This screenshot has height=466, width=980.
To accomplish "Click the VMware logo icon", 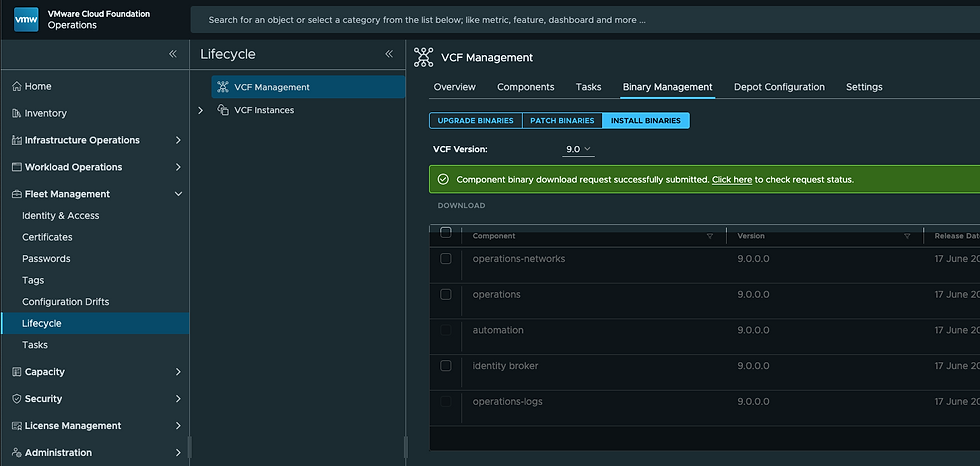I will coord(26,19).
